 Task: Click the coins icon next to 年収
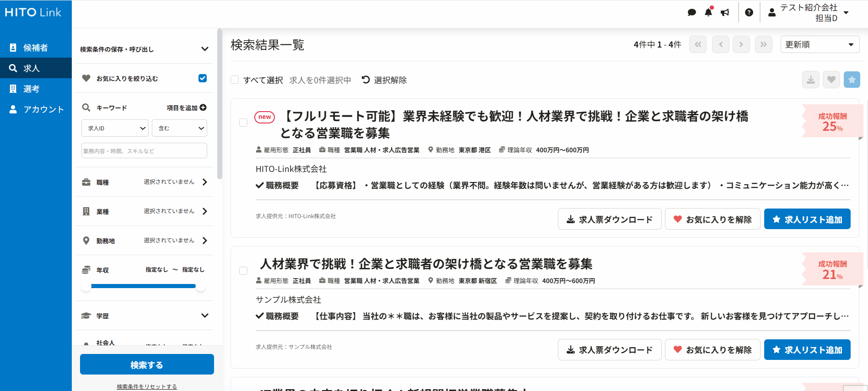pos(86,270)
